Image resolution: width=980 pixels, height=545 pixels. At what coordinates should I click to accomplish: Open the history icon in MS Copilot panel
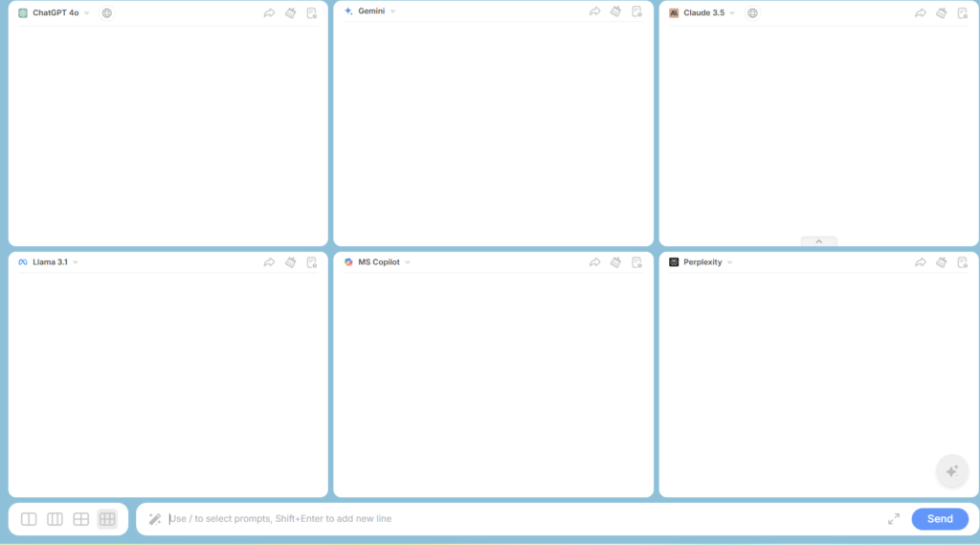[x=636, y=262]
